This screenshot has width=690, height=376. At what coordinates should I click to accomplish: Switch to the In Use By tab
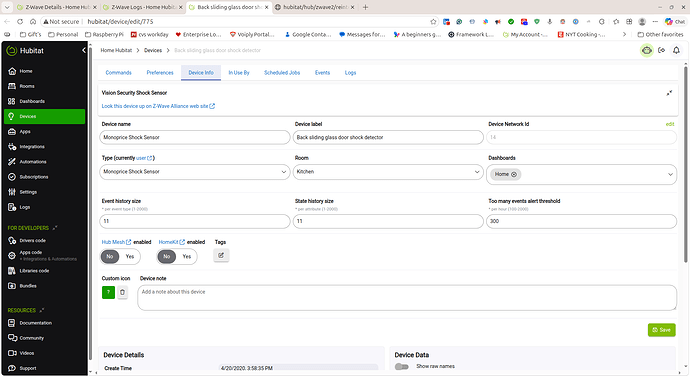pos(239,73)
